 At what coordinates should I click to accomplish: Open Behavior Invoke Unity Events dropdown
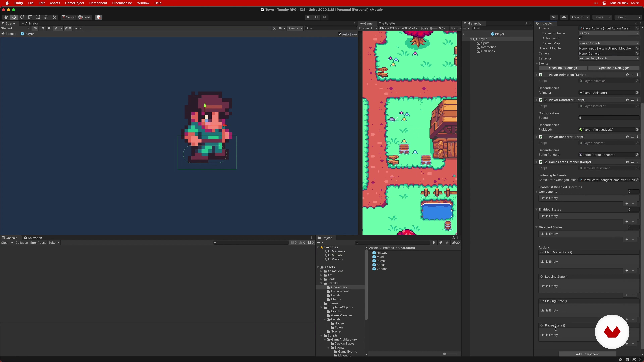point(609,58)
